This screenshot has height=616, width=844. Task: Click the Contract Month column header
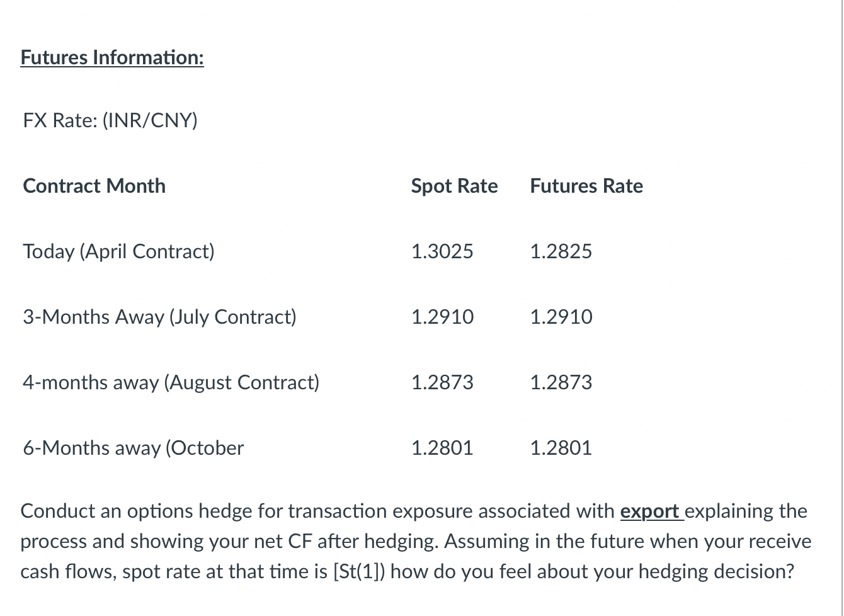coord(94,186)
